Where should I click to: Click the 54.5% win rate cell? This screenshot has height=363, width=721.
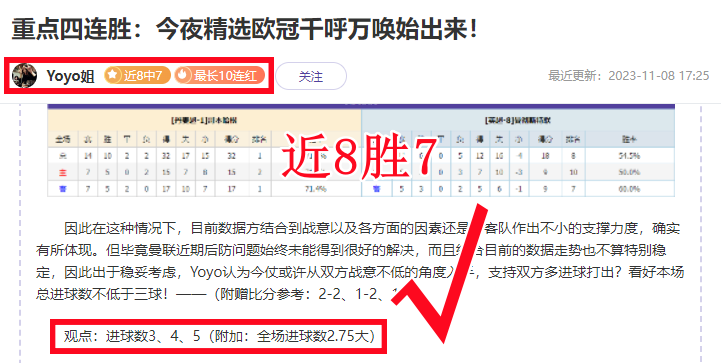pos(629,156)
